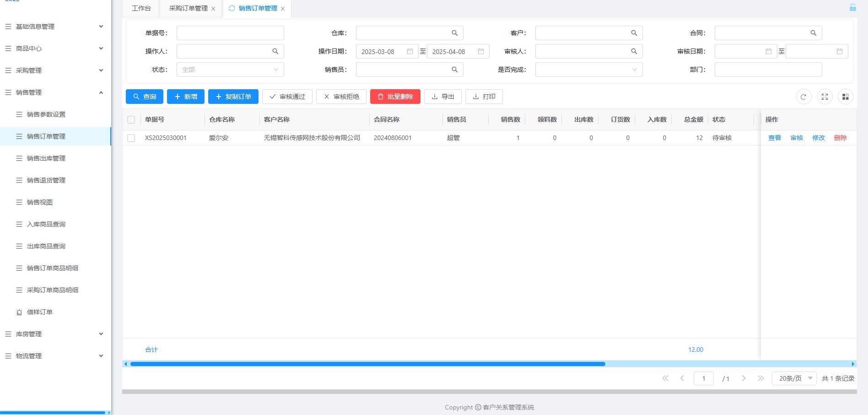Click the red 批量删除 button
This screenshot has height=415, width=868.
click(x=395, y=97)
